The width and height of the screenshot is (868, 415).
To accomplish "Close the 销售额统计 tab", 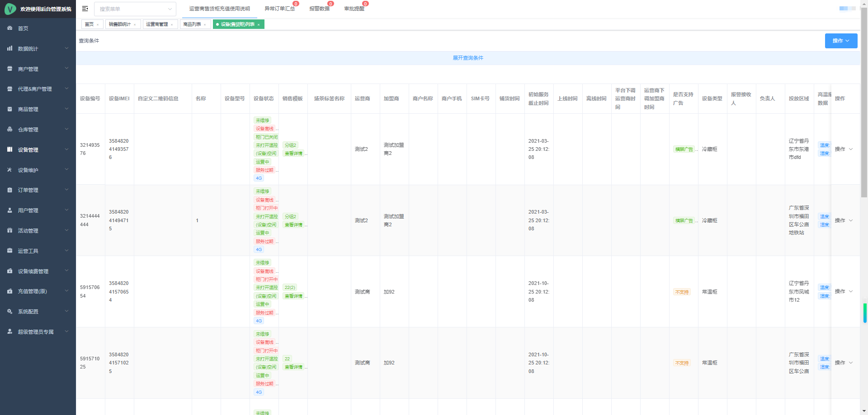I will pos(135,25).
